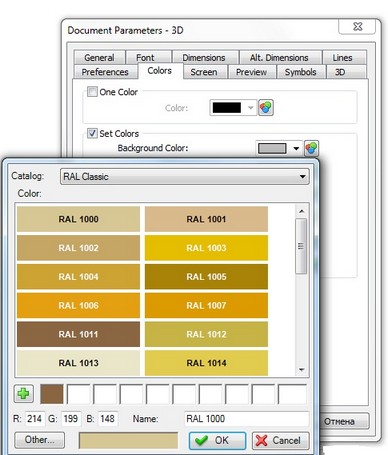The image size is (388, 455).
Task: Click the R value field showing 214
Action: click(x=35, y=419)
